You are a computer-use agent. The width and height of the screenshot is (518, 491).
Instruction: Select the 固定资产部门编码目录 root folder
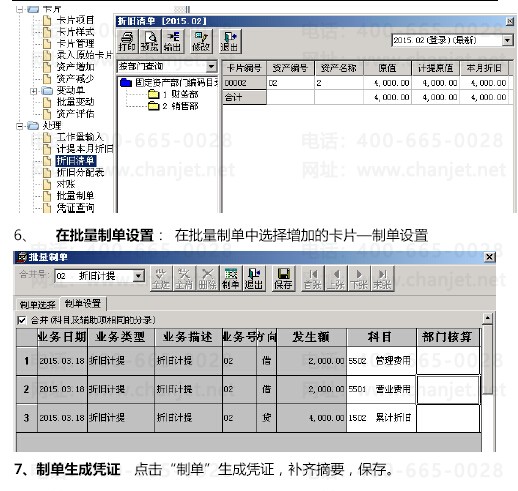169,83
